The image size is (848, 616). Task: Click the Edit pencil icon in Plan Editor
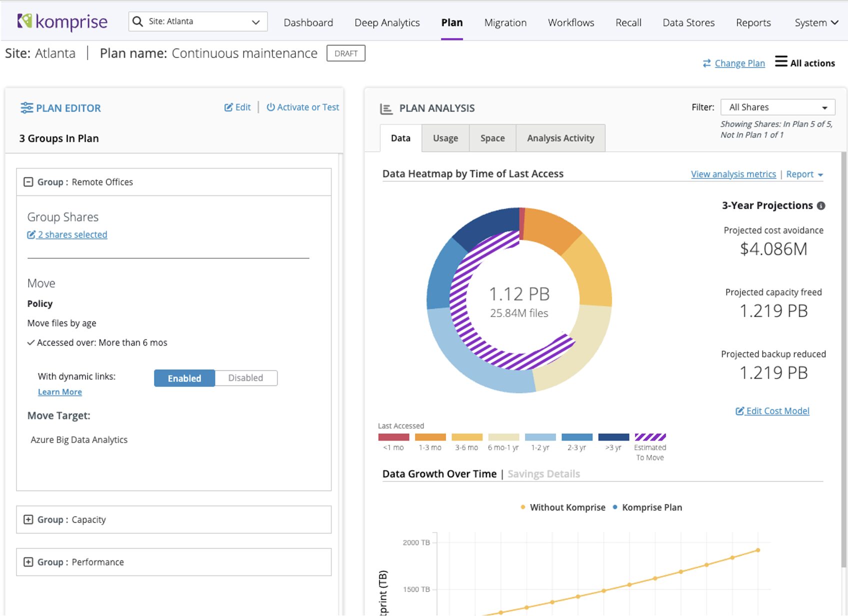228,107
